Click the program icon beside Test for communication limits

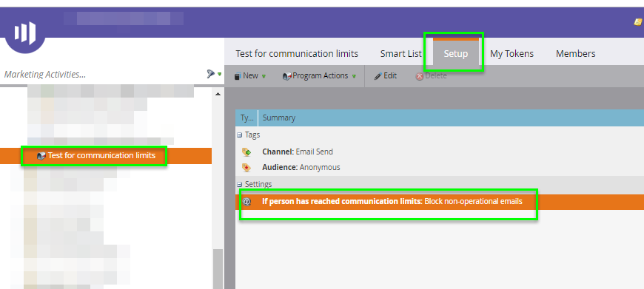click(41, 156)
